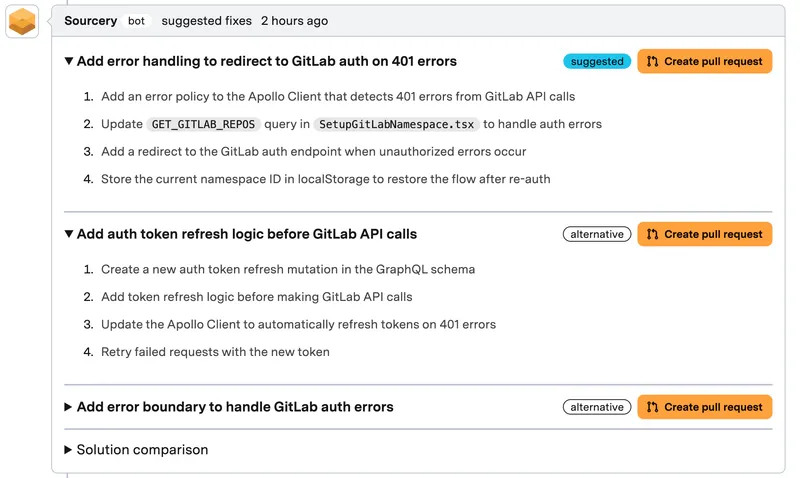
Task: Open the Sourcery author name link
Action: (x=90, y=21)
